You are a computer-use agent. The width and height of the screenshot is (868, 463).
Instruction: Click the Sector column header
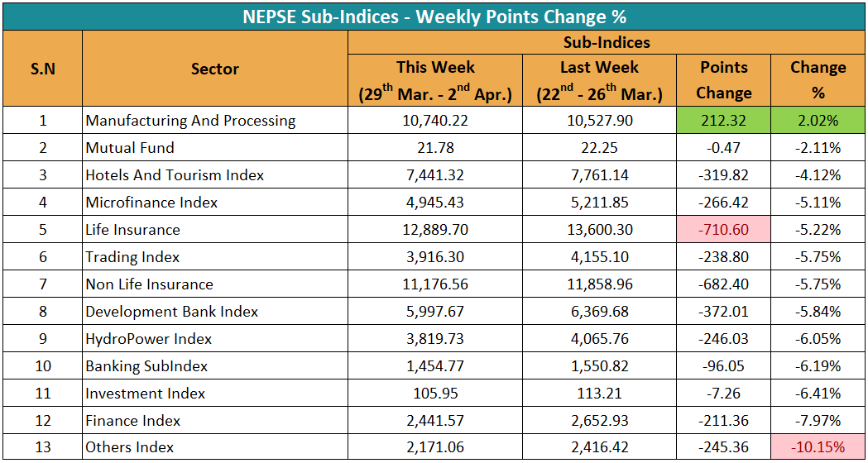coord(215,69)
